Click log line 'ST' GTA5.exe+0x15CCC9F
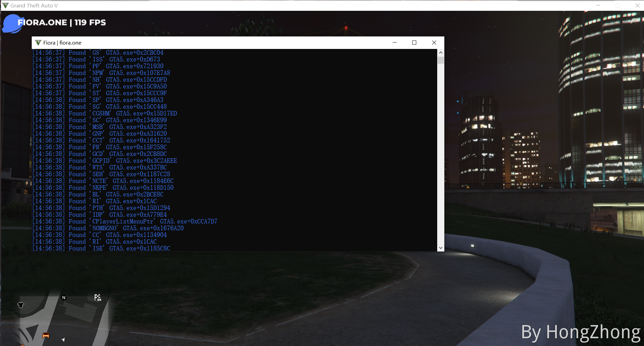 point(100,93)
